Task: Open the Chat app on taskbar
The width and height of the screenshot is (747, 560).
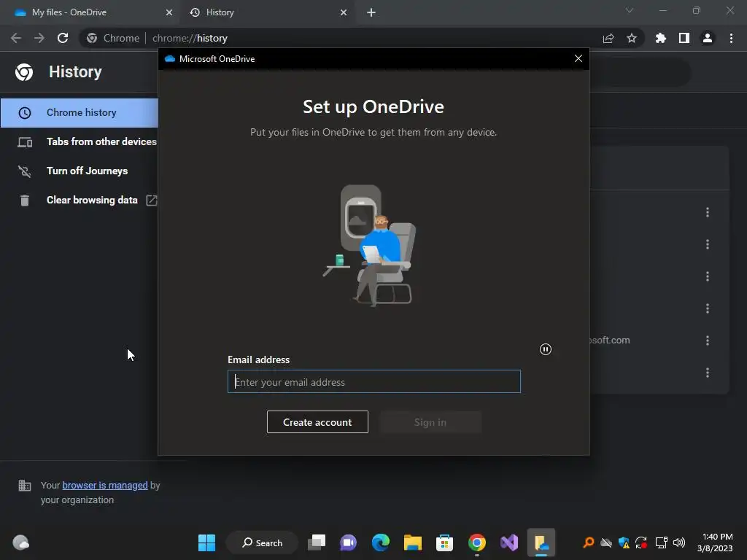Action: click(x=348, y=542)
